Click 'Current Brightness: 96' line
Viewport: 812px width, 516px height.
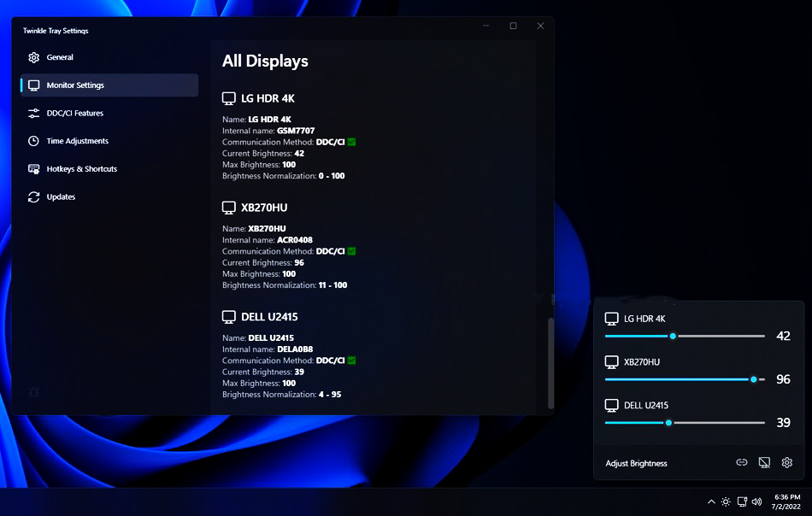(263, 263)
